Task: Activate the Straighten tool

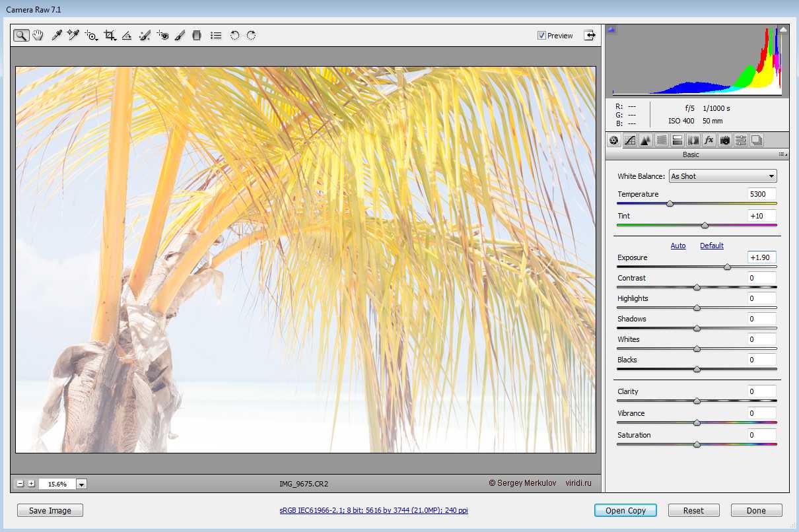Action: click(x=127, y=36)
